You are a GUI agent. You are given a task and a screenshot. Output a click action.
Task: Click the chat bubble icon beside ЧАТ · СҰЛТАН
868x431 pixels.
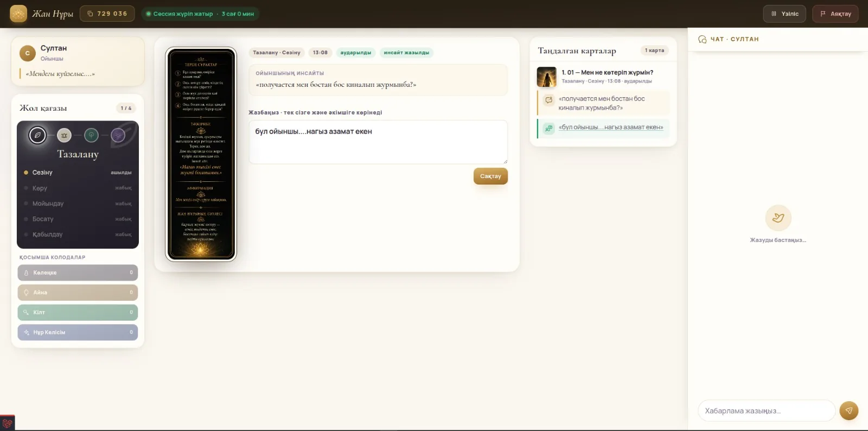[x=702, y=39]
